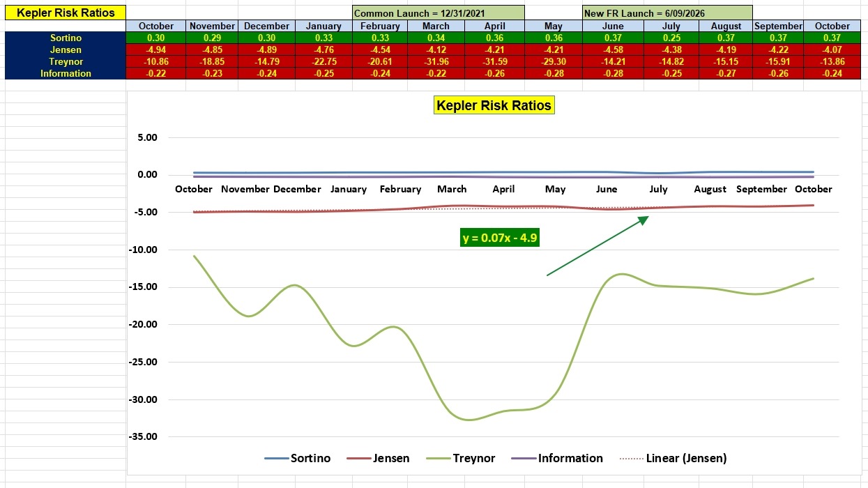Click the Jensen value -4.94

156,49
